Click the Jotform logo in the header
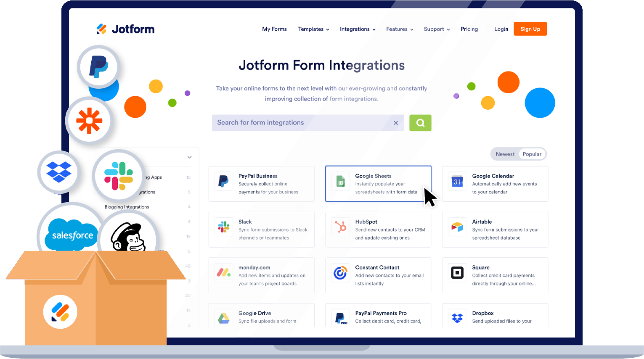644x359 pixels. [x=125, y=29]
